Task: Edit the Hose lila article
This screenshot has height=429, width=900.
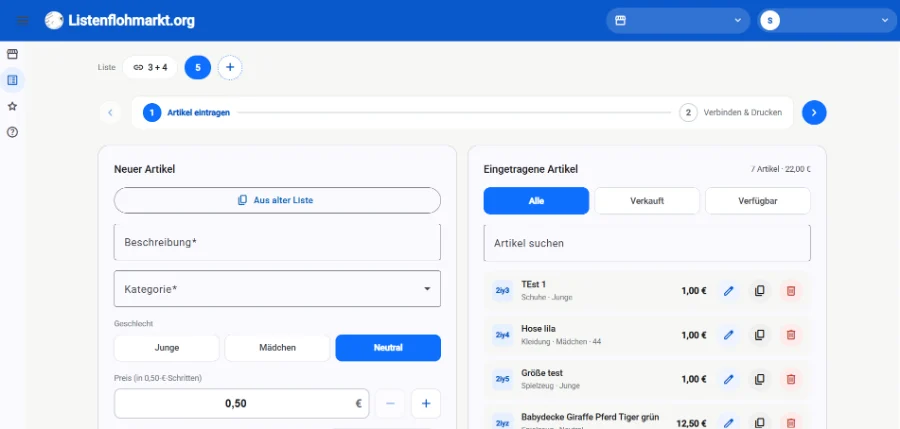Action: [x=728, y=335]
